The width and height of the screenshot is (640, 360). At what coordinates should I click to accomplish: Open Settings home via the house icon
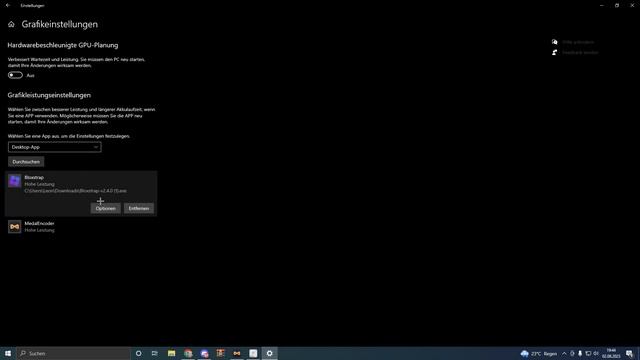pos(11,24)
